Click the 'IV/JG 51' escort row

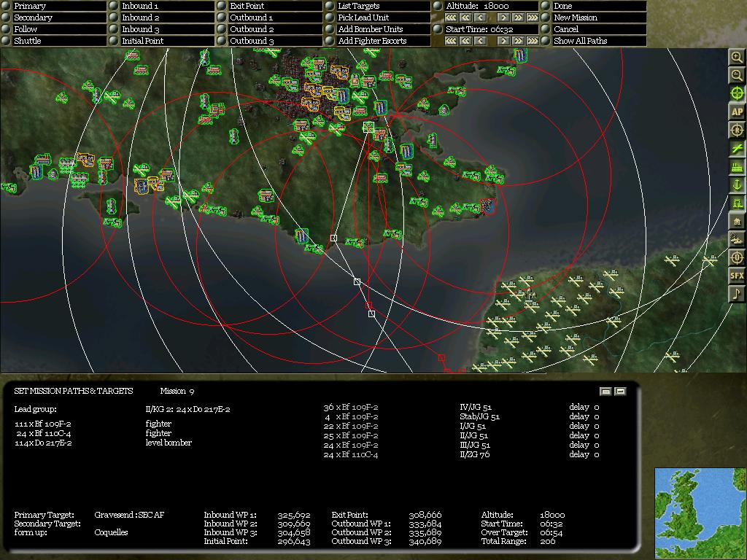click(x=461, y=407)
